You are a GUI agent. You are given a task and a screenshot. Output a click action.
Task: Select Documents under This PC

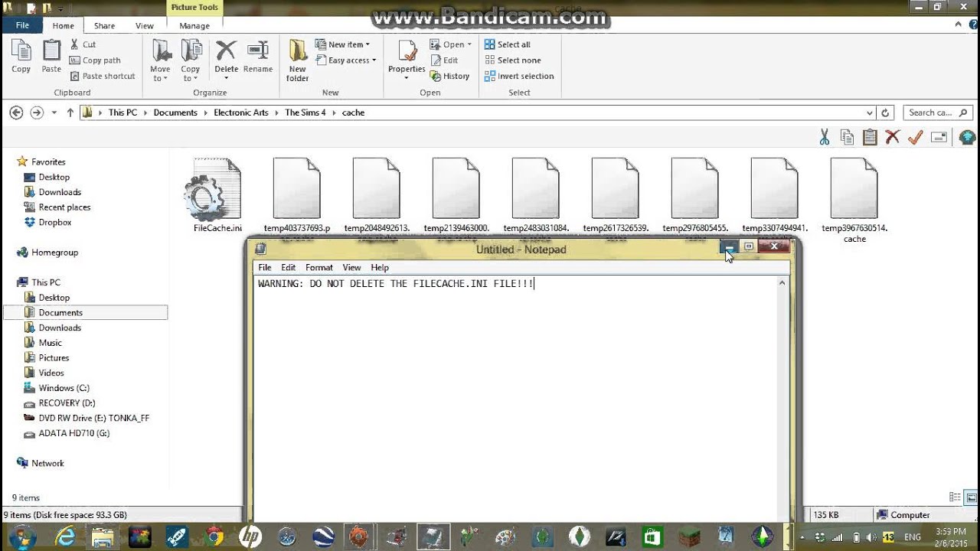coord(60,312)
